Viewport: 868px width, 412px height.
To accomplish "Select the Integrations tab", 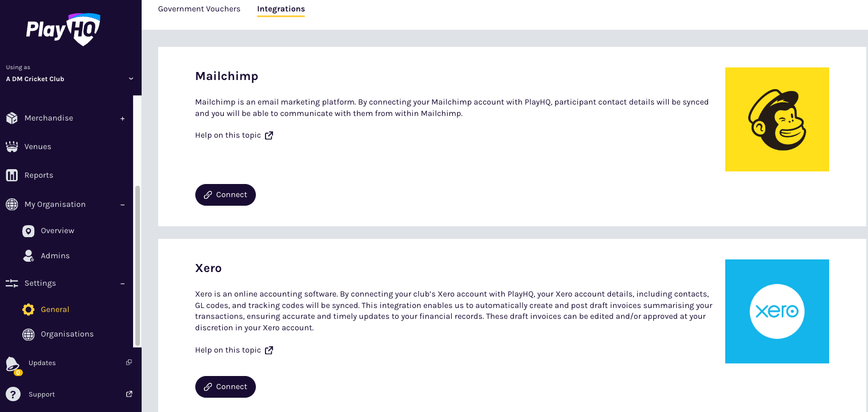I will pyautogui.click(x=281, y=9).
